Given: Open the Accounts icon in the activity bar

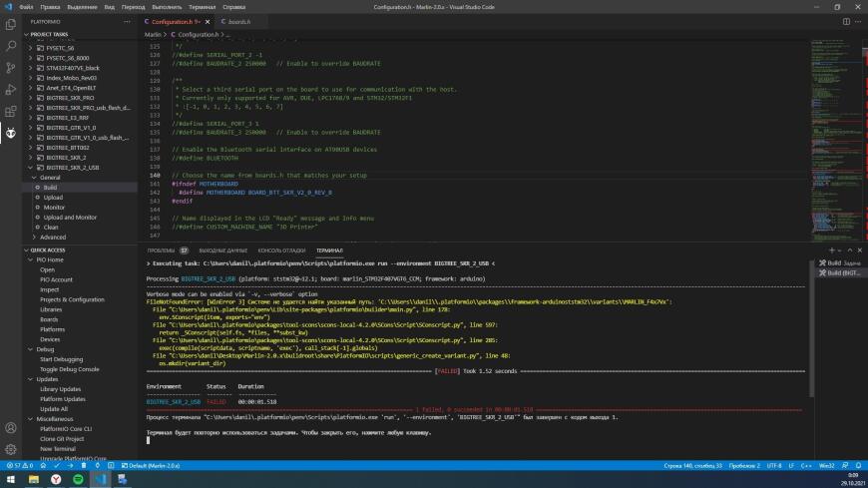Looking at the screenshot, I should [x=11, y=427].
